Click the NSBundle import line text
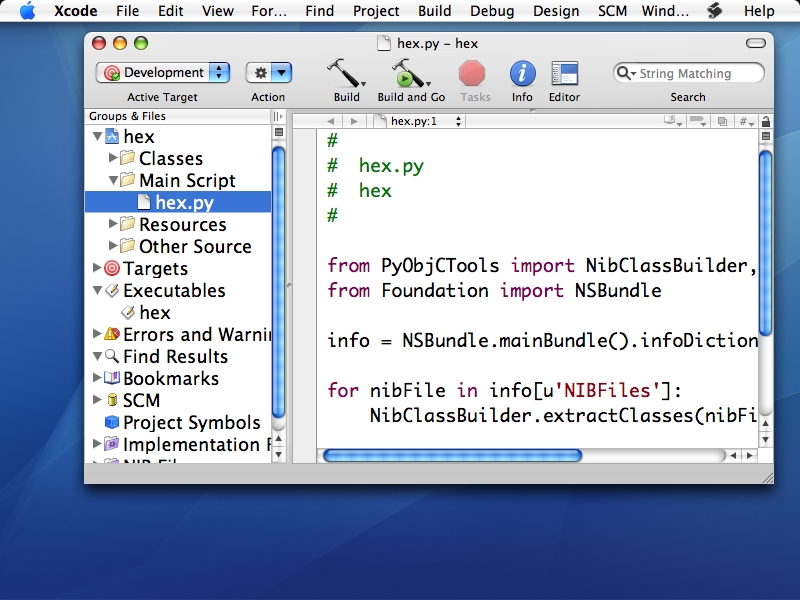 (494, 291)
